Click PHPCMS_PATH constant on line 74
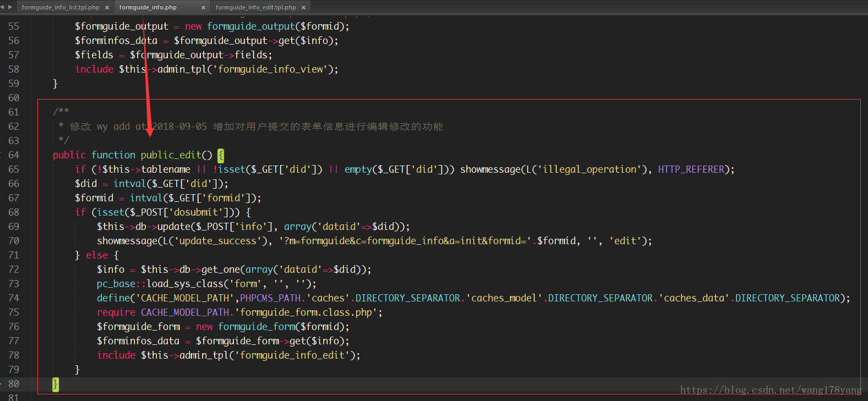This screenshot has width=868, height=401. [270, 298]
